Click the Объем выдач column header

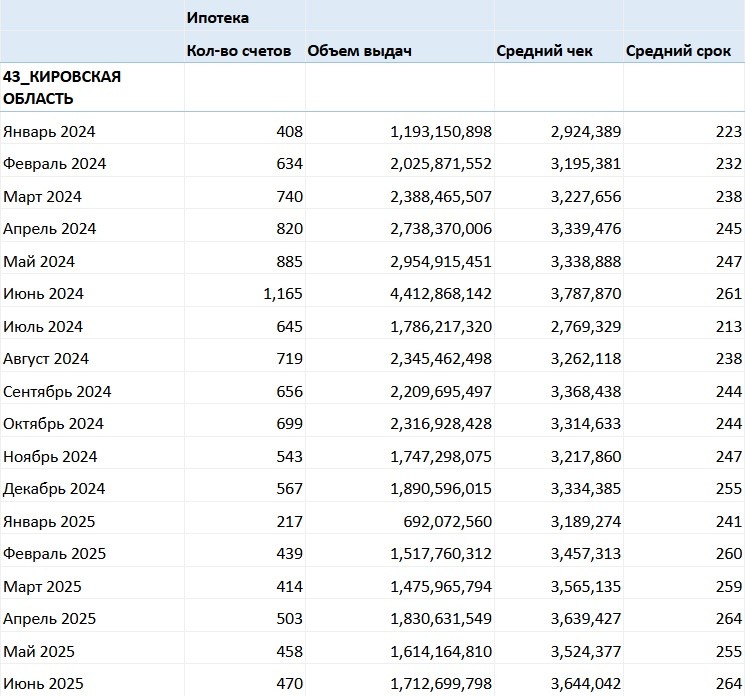click(x=360, y=51)
